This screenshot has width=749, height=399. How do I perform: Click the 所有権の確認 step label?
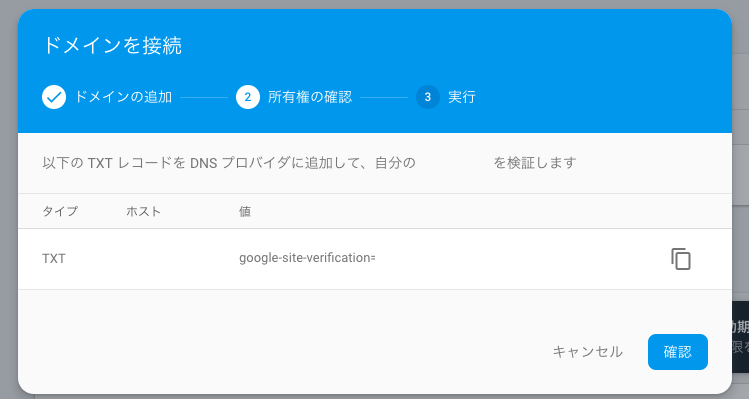coord(310,97)
